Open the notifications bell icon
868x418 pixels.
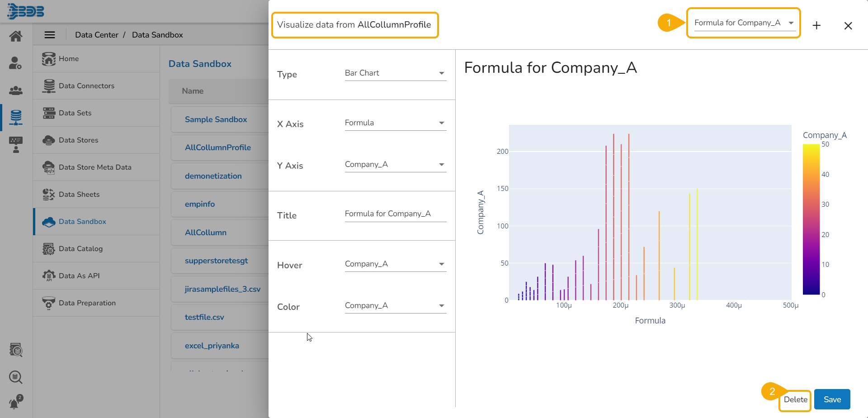click(x=15, y=402)
